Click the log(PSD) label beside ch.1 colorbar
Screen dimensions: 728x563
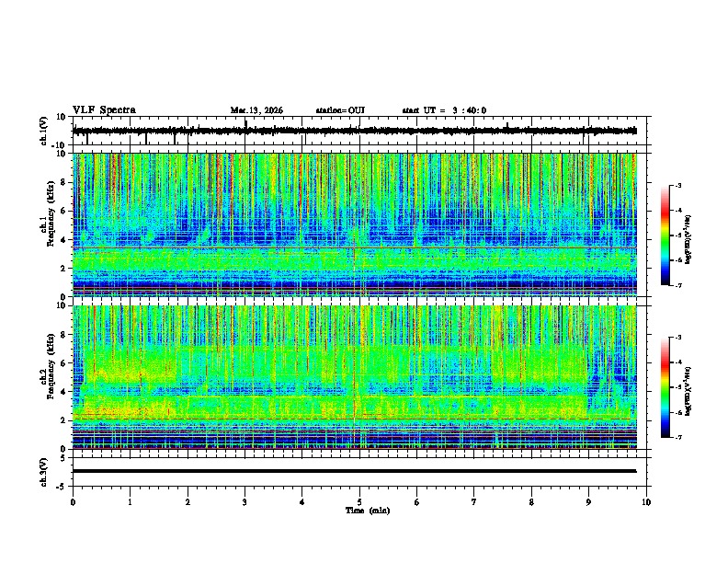click(688, 239)
